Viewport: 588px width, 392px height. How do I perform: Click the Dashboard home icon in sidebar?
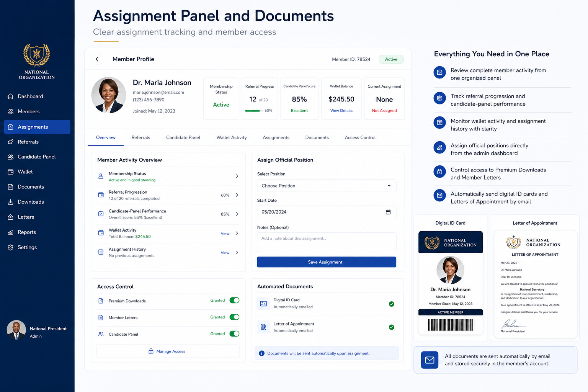11,96
